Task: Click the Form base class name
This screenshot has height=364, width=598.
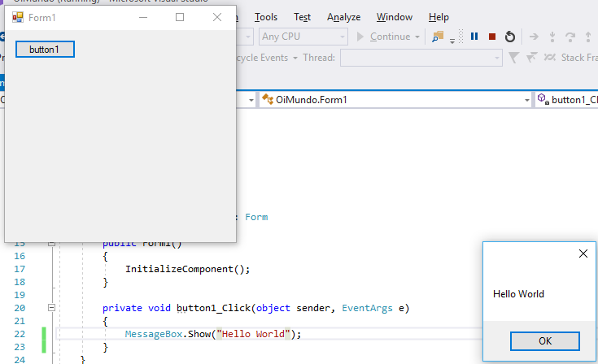Action: coord(256,217)
